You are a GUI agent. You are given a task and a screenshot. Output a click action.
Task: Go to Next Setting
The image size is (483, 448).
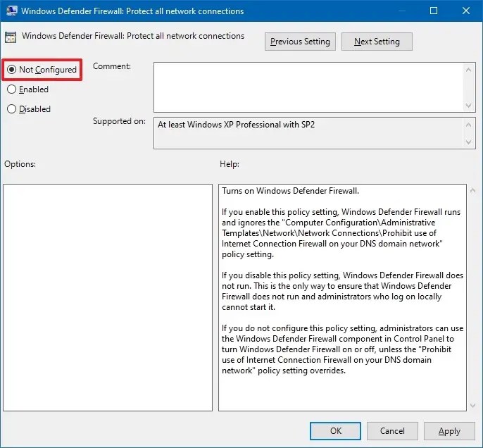[377, 42]
